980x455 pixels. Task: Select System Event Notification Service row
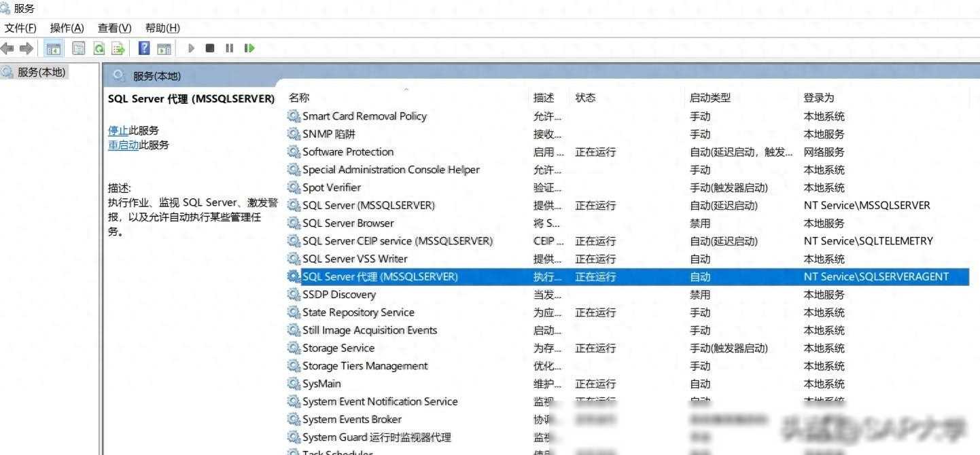(x=627, y=401)
